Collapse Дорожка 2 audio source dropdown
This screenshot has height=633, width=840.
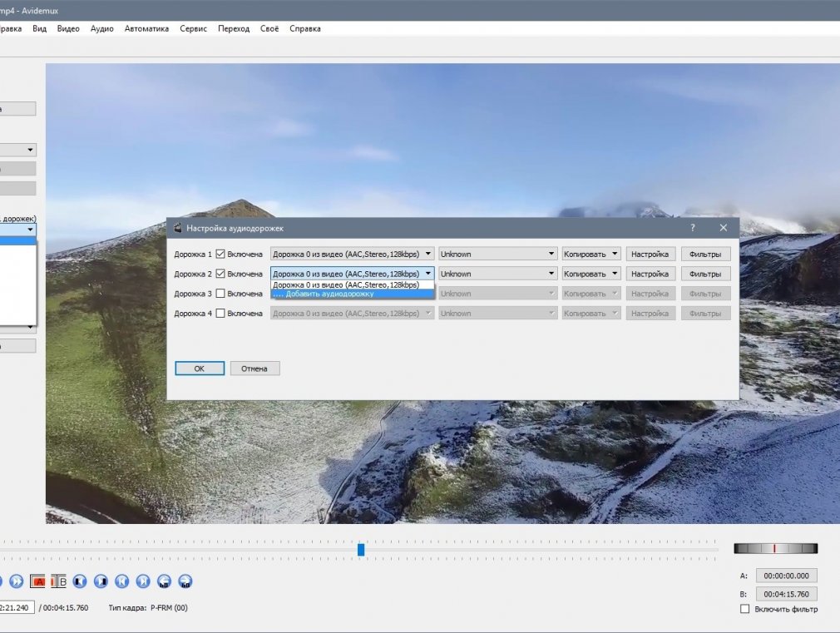(352, 274)
